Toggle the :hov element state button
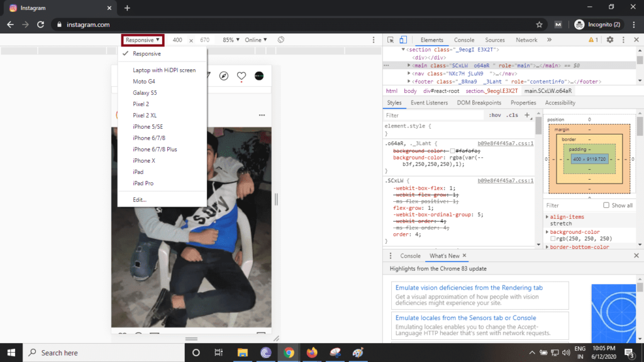This screenshot has width=644, height=362. (495, 116)
